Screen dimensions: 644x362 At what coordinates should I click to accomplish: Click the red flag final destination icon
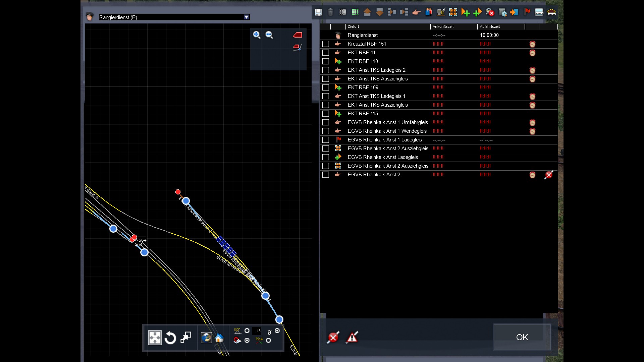[527, 12]
